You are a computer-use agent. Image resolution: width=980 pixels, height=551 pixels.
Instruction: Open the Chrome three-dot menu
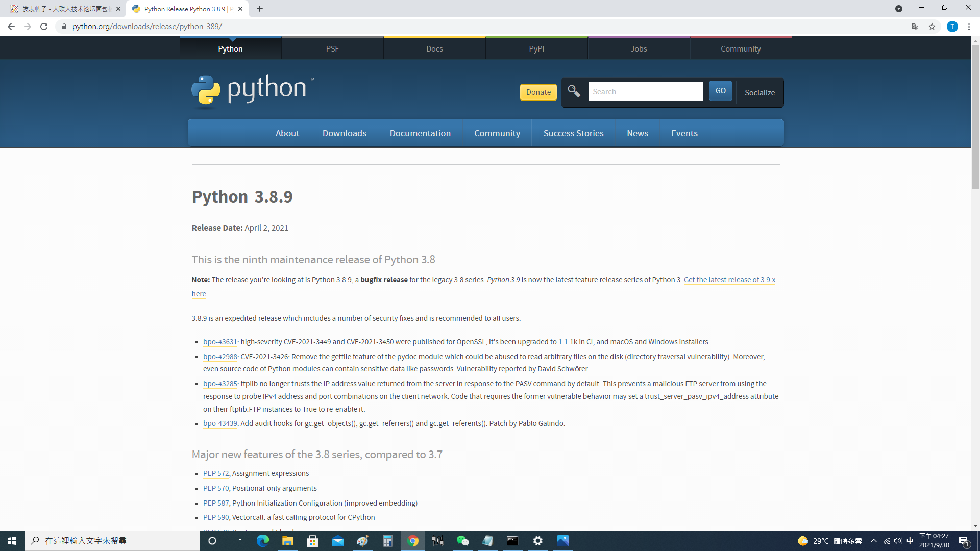(x=969, y=27)
